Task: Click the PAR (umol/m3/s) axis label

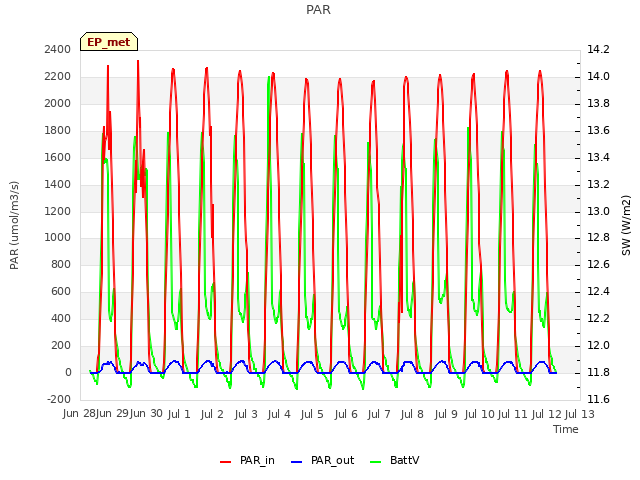Action: [14, 225]
